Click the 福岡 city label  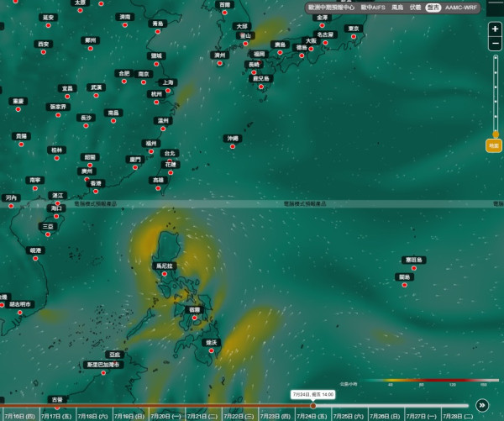click(259, 54)
